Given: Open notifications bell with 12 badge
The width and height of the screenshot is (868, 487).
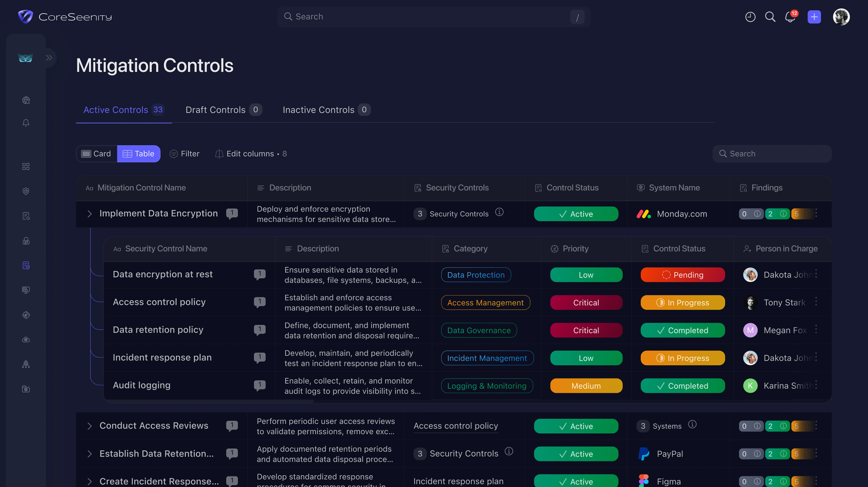Looking at the screenshot, I should point(790,17).
